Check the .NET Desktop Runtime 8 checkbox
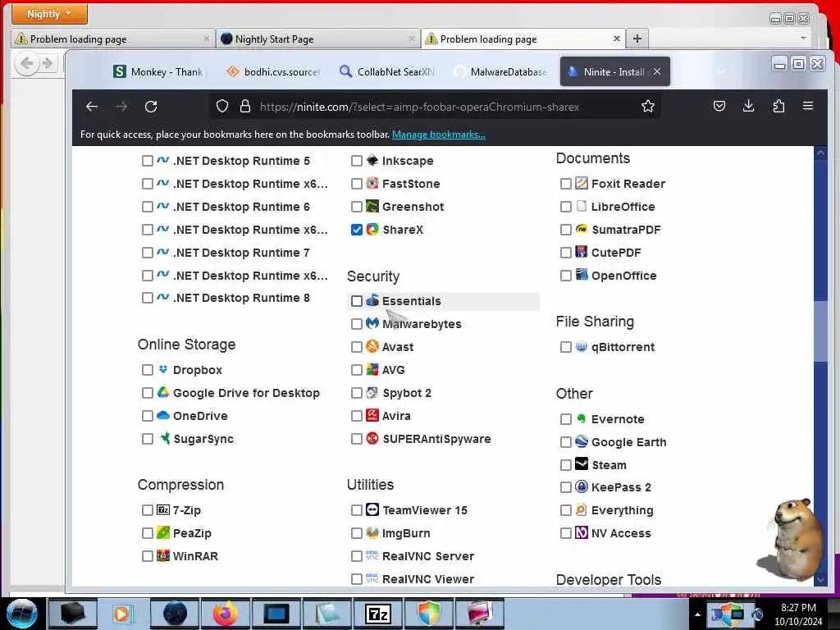The image size is (840, 630). coord(148,298)
